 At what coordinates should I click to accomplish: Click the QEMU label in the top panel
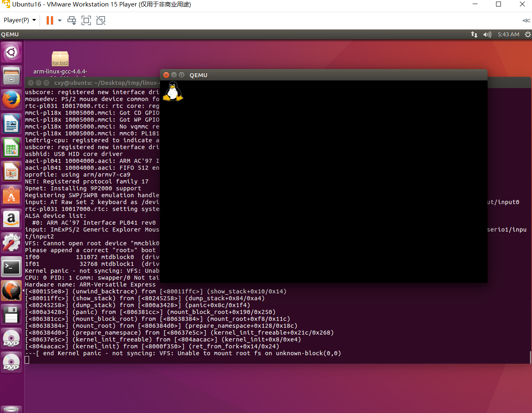pos(10,34)
